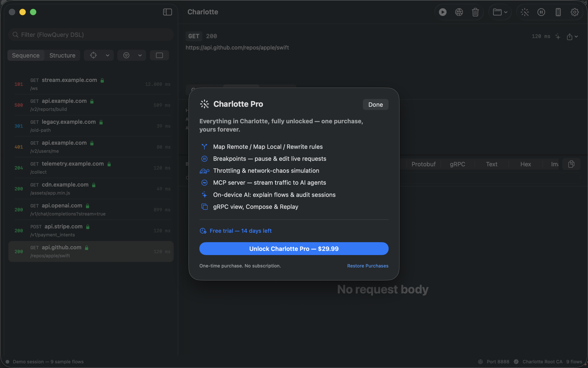Click the globe icon beside Port 8888
The width and height of the screenshot is (588, 368).
480,362
